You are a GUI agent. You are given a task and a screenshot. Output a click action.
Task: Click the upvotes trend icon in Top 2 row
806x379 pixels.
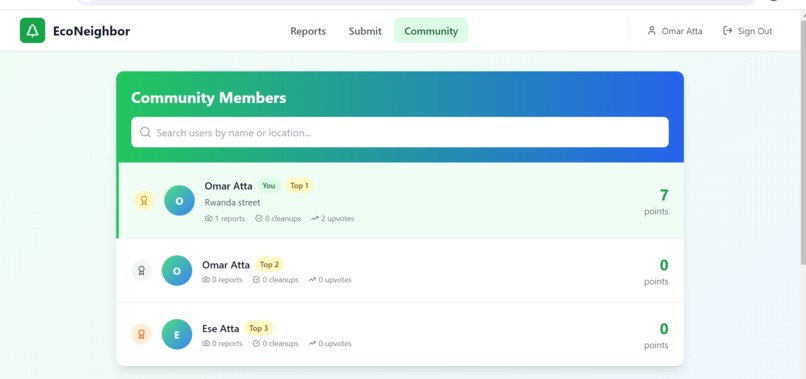point(312,280)
